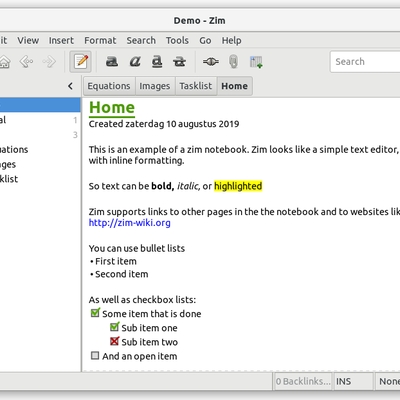Viewport: 400px width, 400px height.
Task: Open the Search menu
Action: point(141,40)
